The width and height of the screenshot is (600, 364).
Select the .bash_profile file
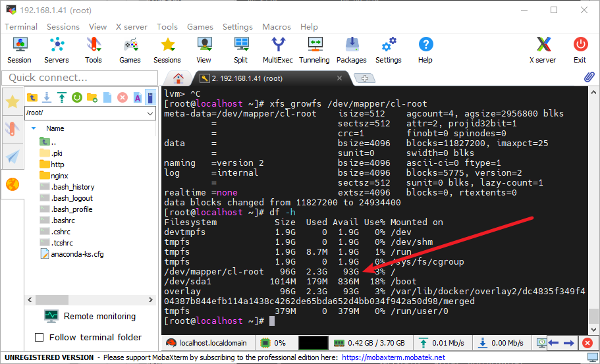[66, 209]
